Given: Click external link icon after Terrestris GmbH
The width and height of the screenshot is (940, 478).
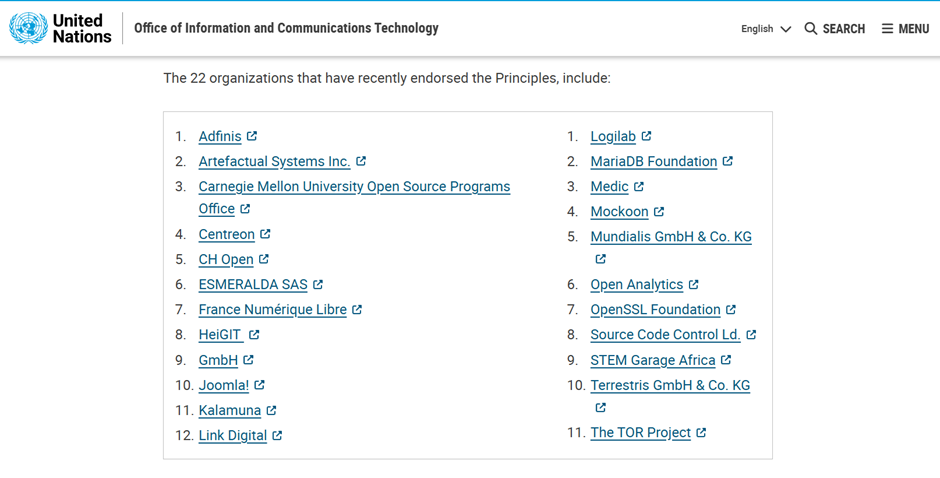Looking at the screenshot, I should [600, 407].
